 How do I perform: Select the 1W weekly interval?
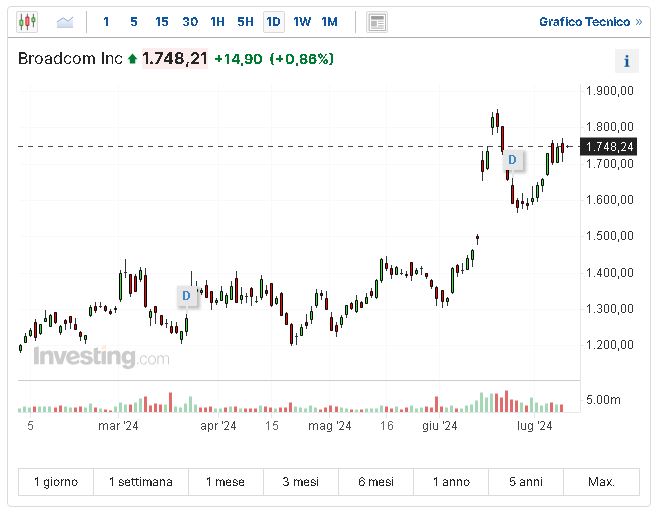302,22
